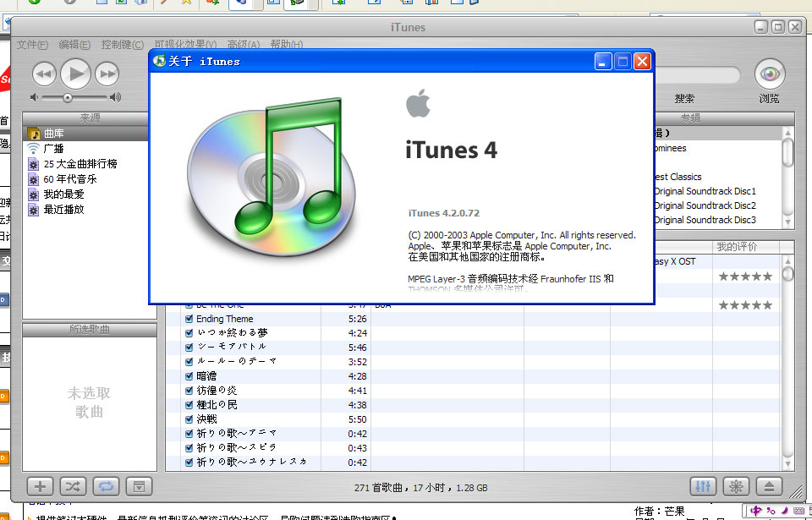Uncheck the 祈りの歌～アニマ song checkbox
The image size is (812, 520).
[189, 434]
